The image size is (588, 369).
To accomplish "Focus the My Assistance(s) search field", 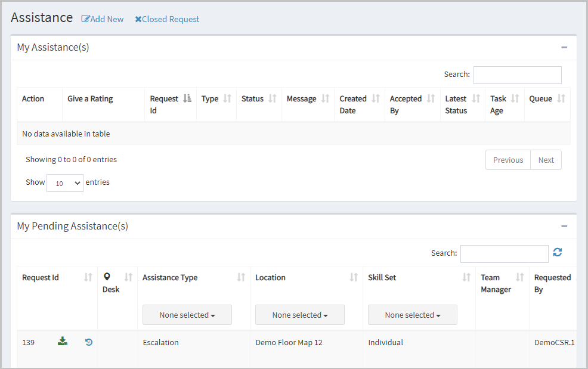I will [518, 75].
